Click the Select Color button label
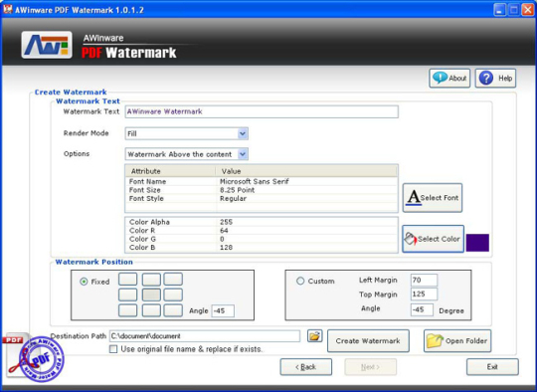The image size is (537, 392). pos(439,239)
